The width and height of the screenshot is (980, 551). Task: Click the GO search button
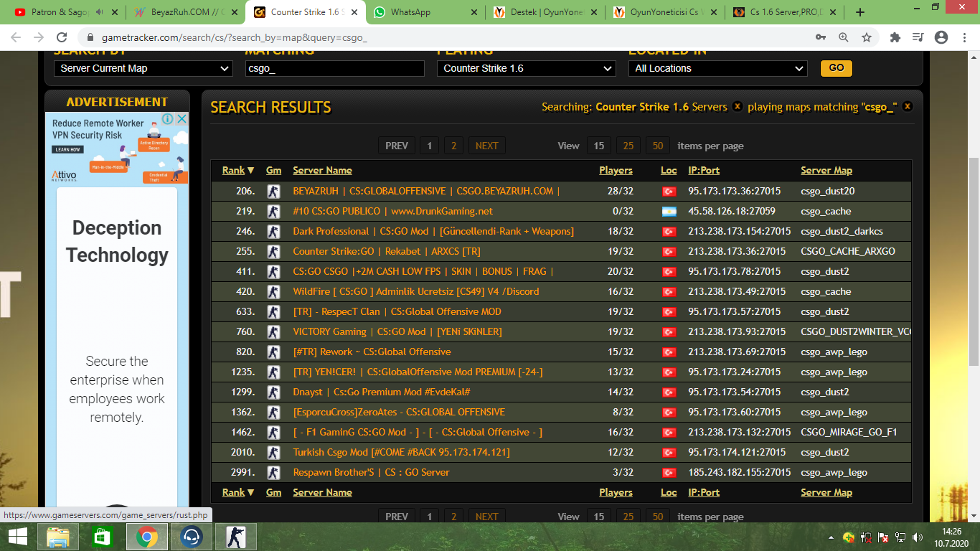(837, 68)
